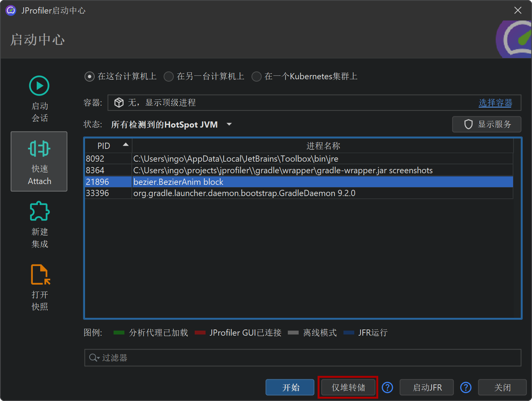Viewport: 532px width, 401px height.
Task: Close the JProfiler启动中心 window
Action: (518, 10)
